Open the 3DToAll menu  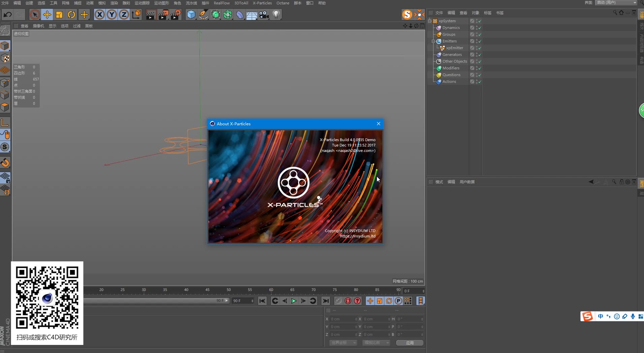(x=241, y=3)
